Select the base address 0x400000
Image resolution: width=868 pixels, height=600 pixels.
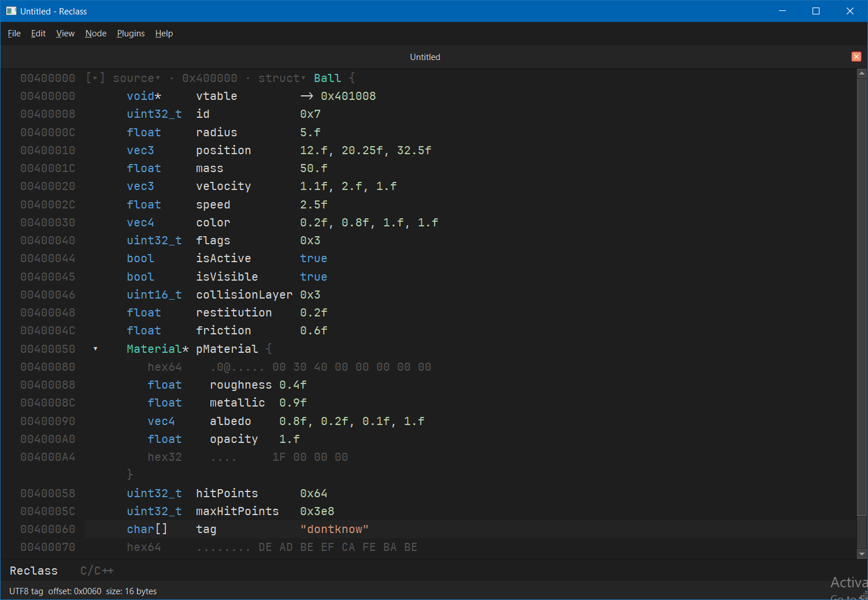(210, 78)
